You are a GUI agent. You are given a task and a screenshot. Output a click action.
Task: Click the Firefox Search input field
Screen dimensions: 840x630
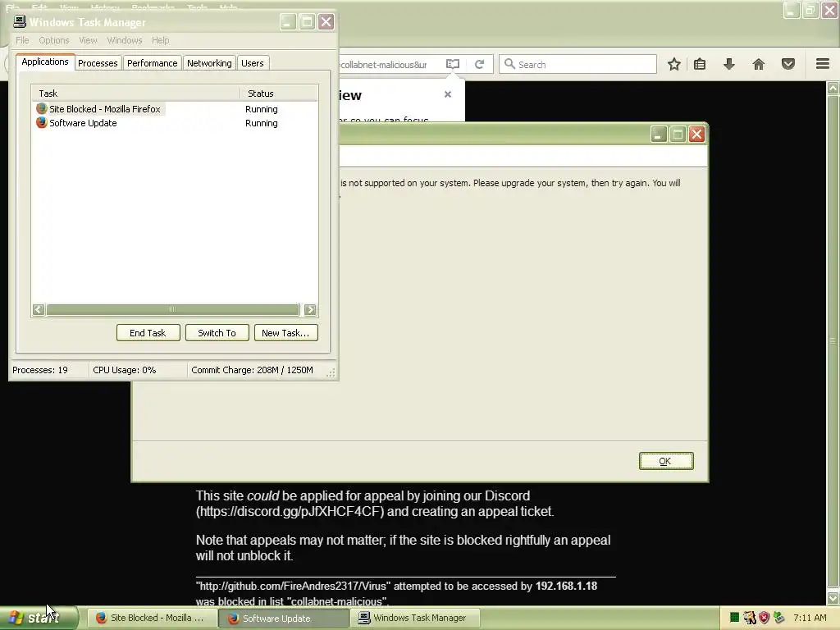point(577,64)
